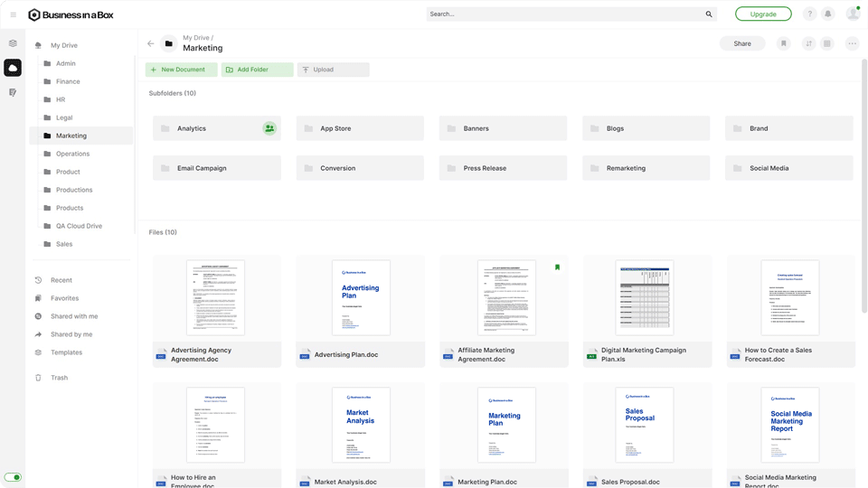Open the Blogs subfolder
The height and width of the screenshot is (488, 868).
coord(646,128)
